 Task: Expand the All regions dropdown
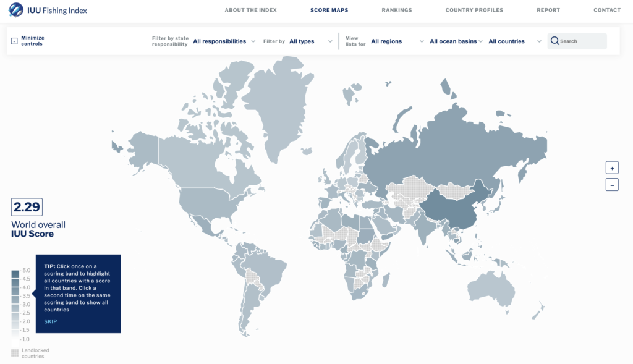point(388,41)
